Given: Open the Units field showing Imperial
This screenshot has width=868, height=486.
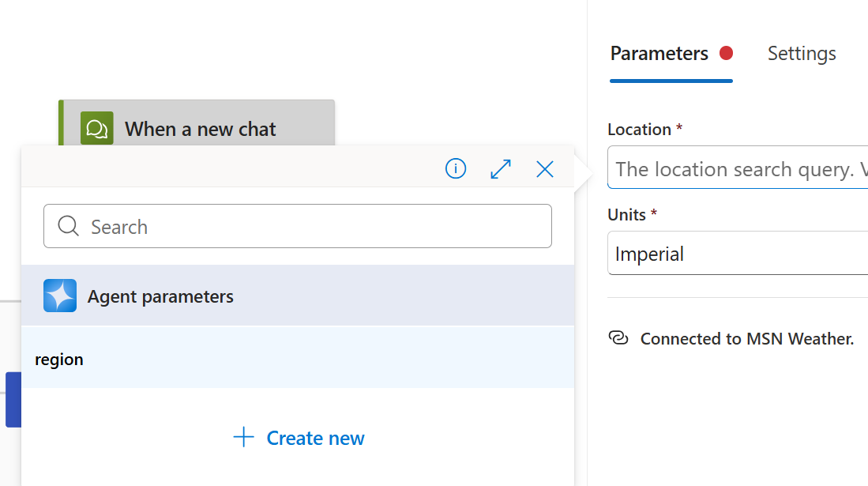Looking at the screenshot, I should click(742, 253).
